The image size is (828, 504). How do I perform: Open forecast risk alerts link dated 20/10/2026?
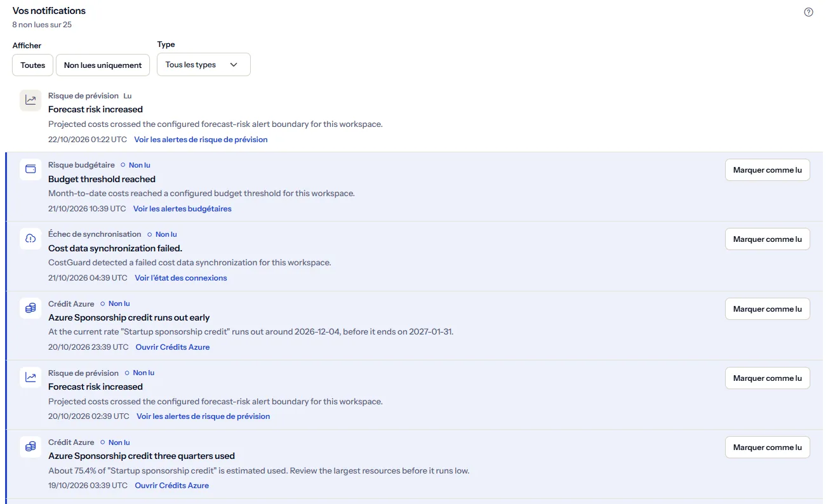[203, 416]
